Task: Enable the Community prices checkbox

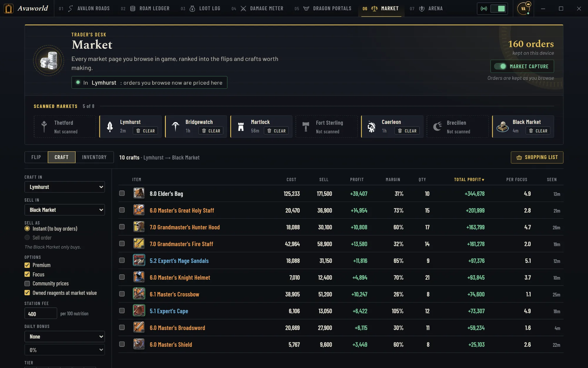Action: [x=27, y=284]
